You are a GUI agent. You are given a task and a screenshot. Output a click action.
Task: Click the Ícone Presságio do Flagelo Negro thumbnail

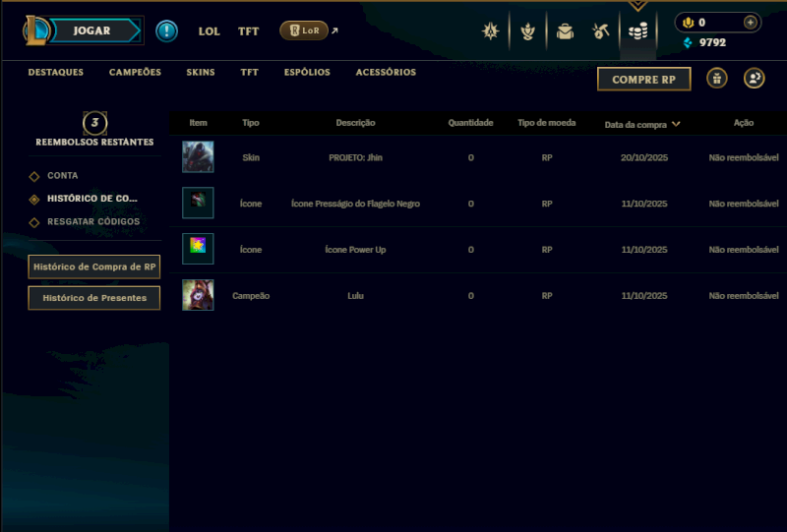pos(198,203)
